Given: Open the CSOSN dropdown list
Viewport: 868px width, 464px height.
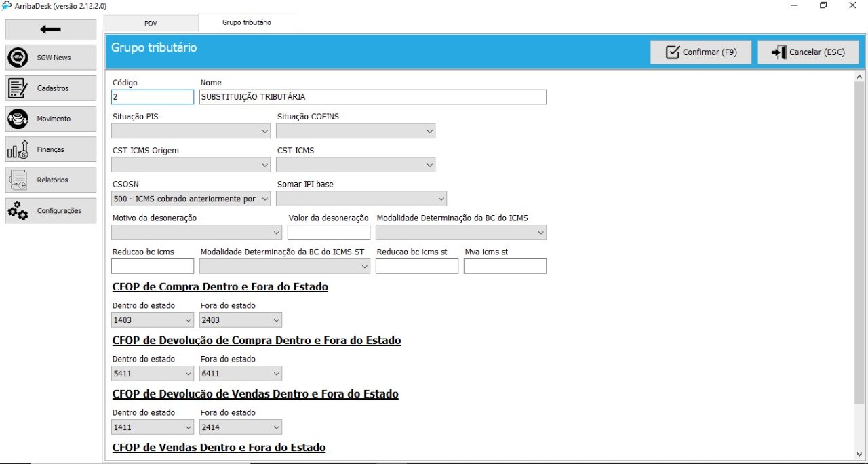Looking at the screenshot, I should 264,199.
